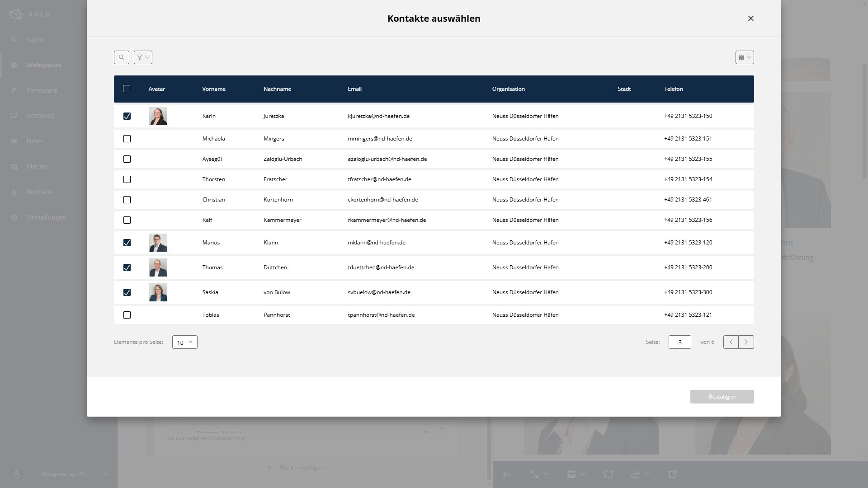Click Marius Klann's avatar thumbnail
868x488 pixels.
coord(157,243)
